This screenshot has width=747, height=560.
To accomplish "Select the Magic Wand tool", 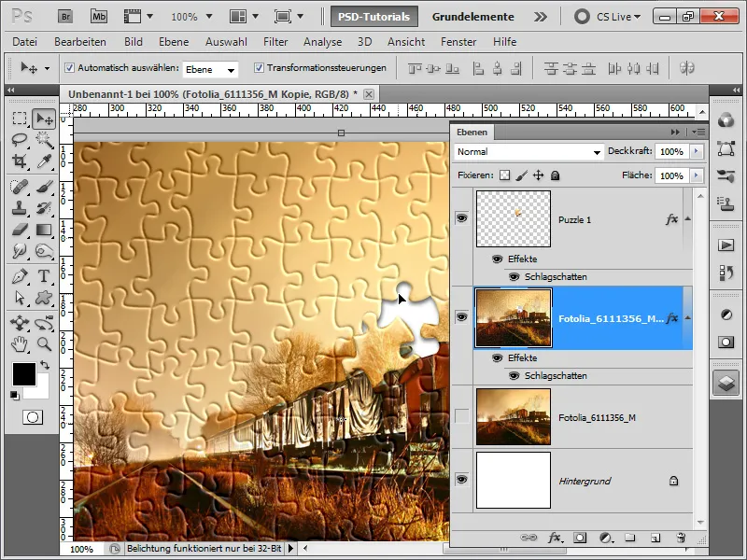I will [44, 139].
